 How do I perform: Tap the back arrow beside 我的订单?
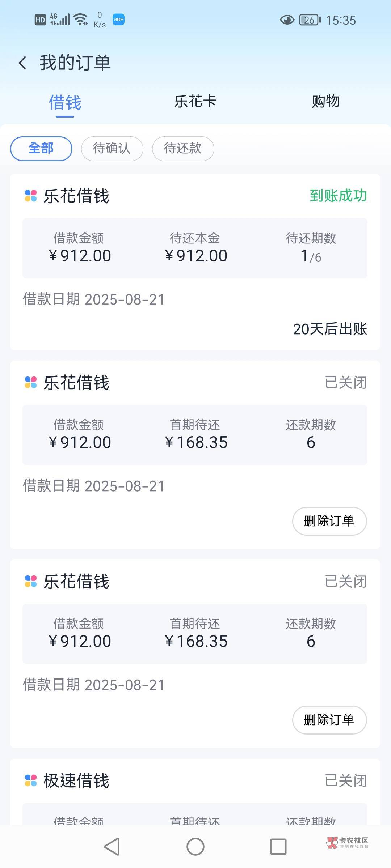[x=23, y=63]
